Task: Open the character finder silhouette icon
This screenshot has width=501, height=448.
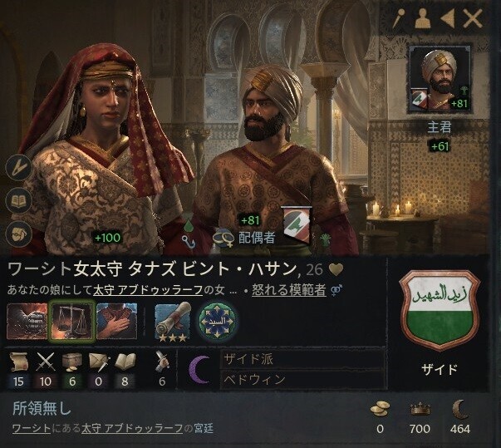Action: (422, 18)
